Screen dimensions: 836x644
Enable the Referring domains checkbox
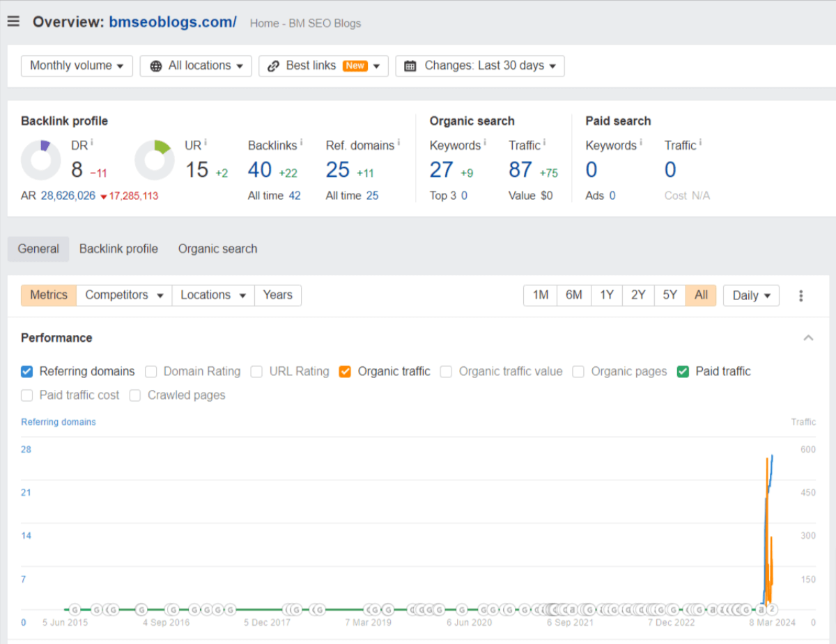point(26,372)
